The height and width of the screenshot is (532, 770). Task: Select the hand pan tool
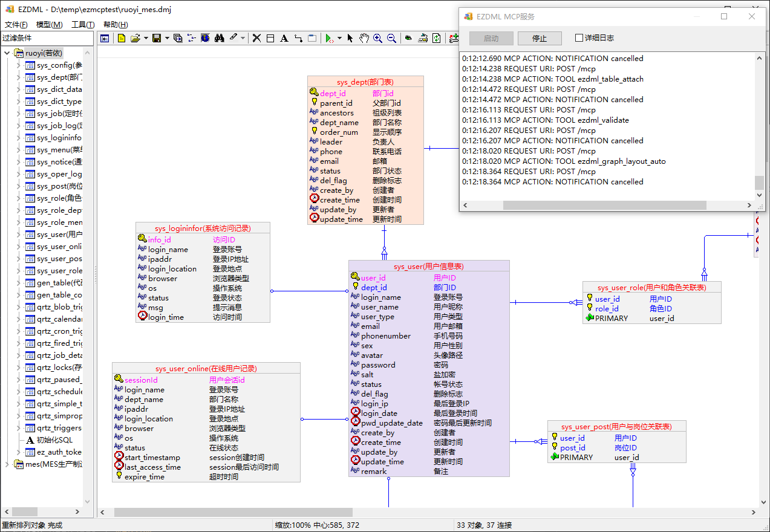[x=364, y=38]
